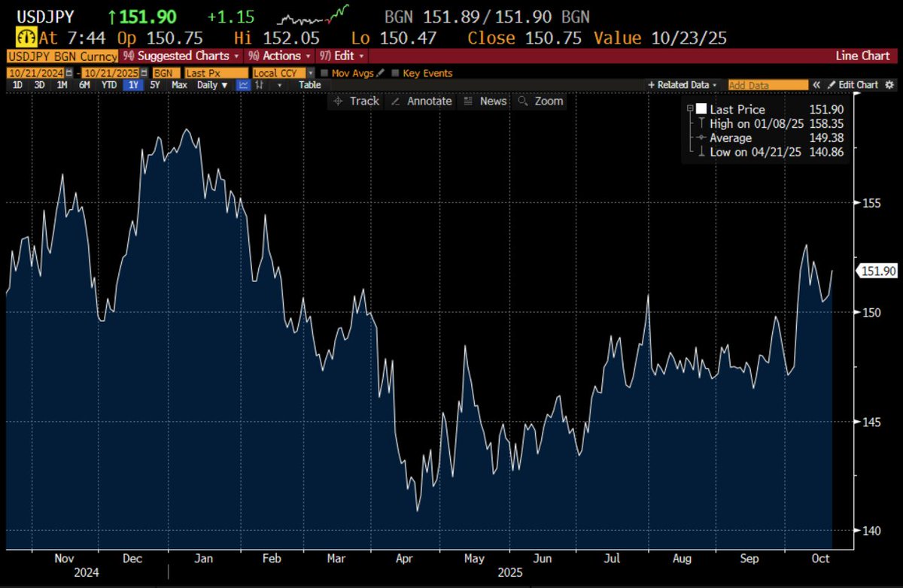Enable the Mov Avgs checkbox
This screenshot has height=588, width=903.
(x=324, y=72)
